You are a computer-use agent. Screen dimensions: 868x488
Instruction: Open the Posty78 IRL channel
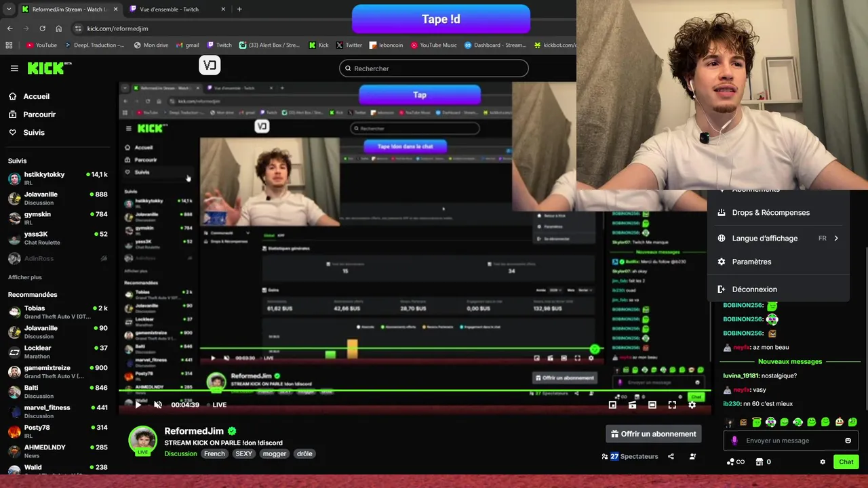[x=58, y=431]
